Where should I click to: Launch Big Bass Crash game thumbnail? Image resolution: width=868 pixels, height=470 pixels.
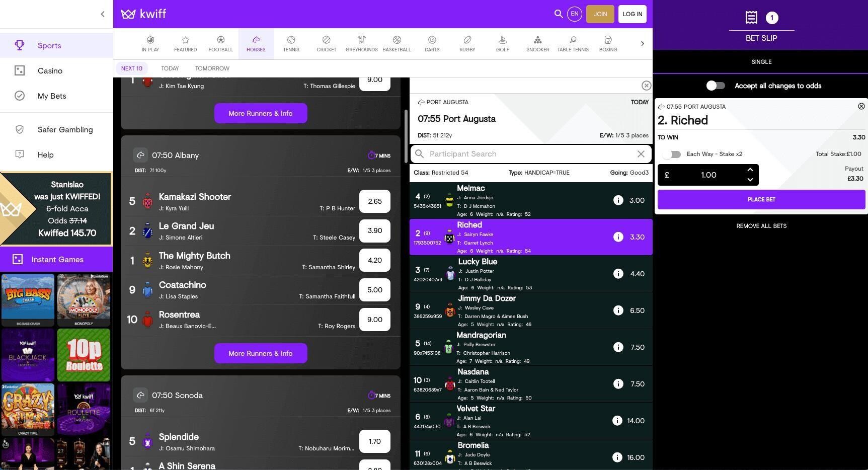point(28,300)
